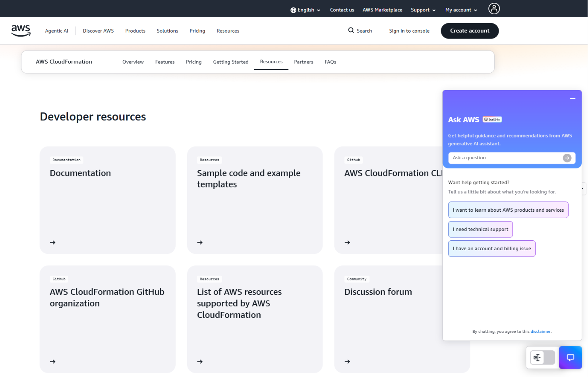Expand the My account dropdown
This screenshot has width=588, height=392.
461,10
